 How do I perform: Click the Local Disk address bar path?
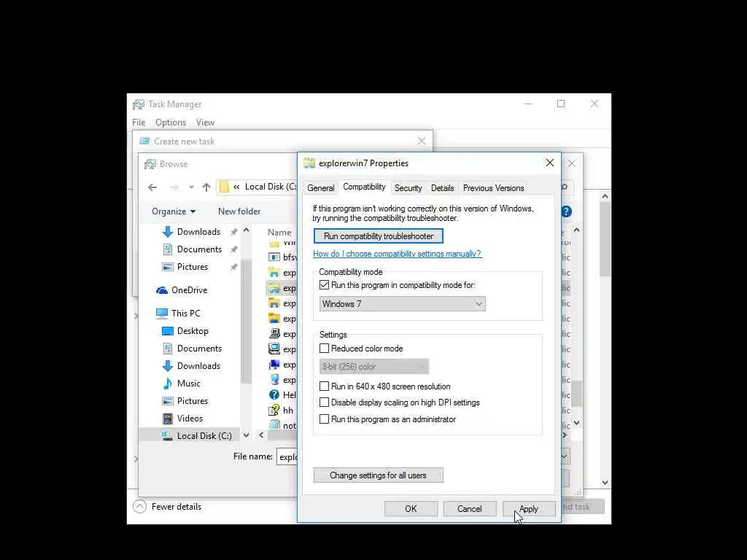[x=271, y=187]
